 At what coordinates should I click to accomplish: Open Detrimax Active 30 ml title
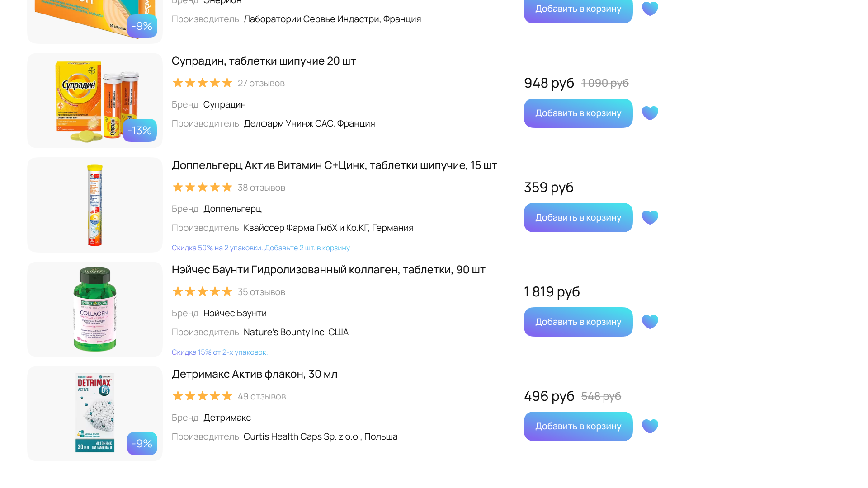(254, 374)
